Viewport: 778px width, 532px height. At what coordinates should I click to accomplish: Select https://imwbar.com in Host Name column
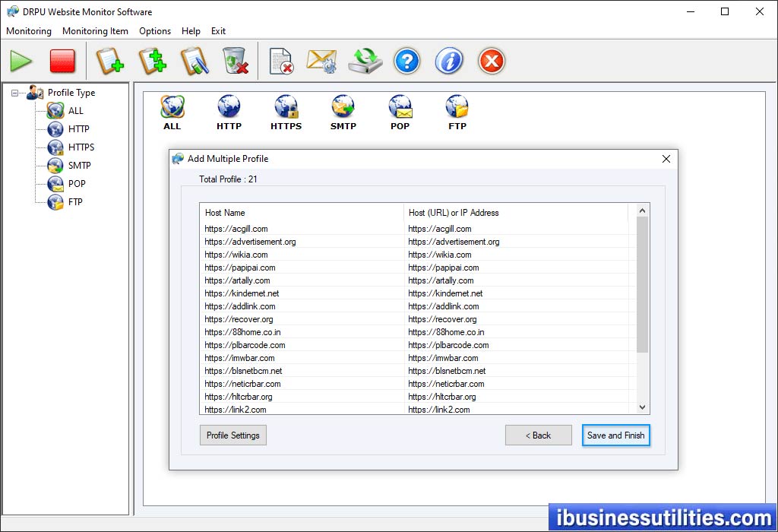[x=239, y=358]
